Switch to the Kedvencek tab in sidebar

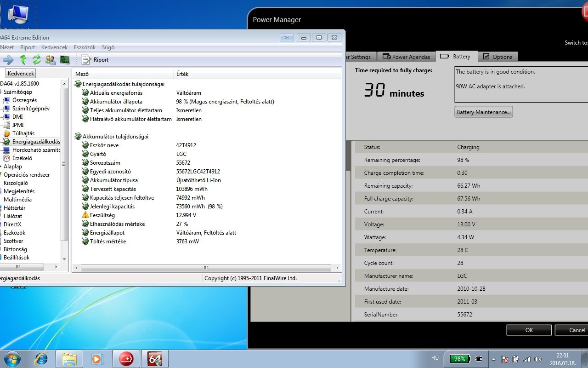pos(21,73)
